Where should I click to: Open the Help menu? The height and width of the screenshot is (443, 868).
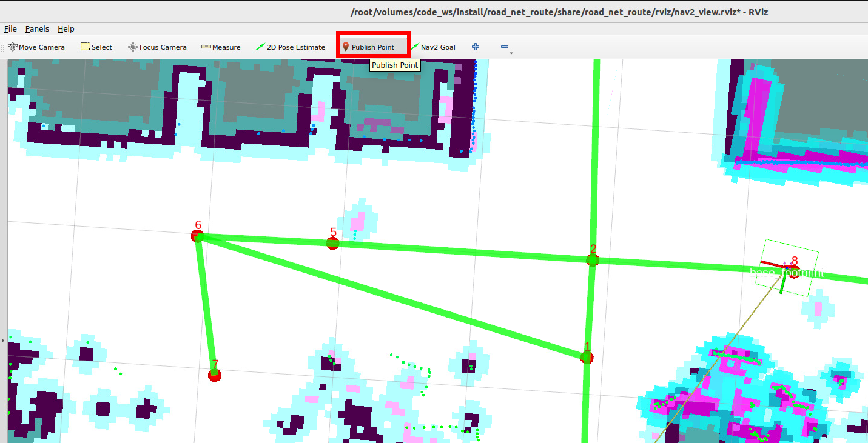(x=66, y=29)
